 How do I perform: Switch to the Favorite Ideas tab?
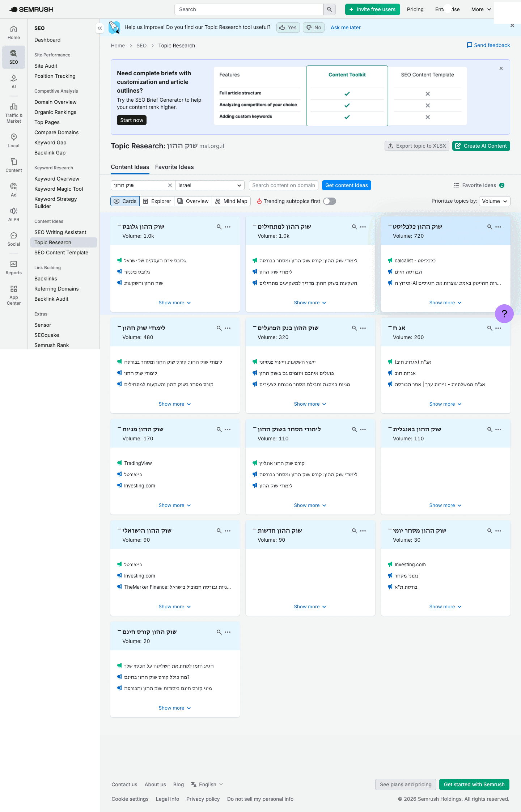click(174, 167)
